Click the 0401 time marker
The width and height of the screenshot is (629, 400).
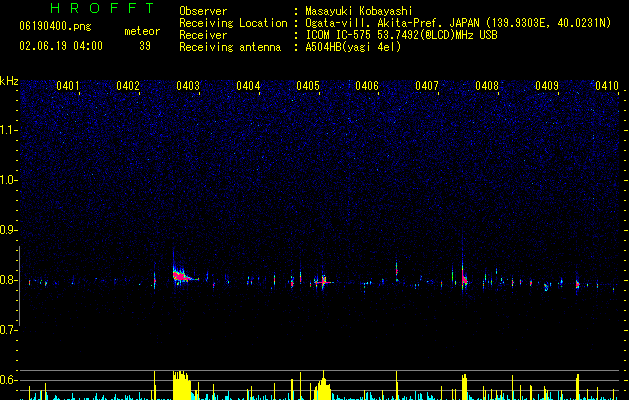coord(67,86)
